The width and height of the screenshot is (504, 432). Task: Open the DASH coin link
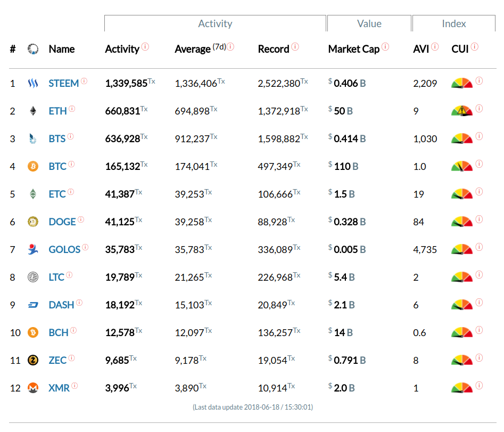(61, 305)
